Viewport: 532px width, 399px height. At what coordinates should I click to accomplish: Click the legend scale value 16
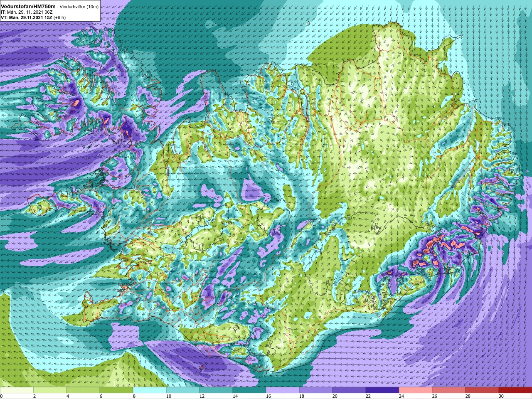tap(269, 396)
